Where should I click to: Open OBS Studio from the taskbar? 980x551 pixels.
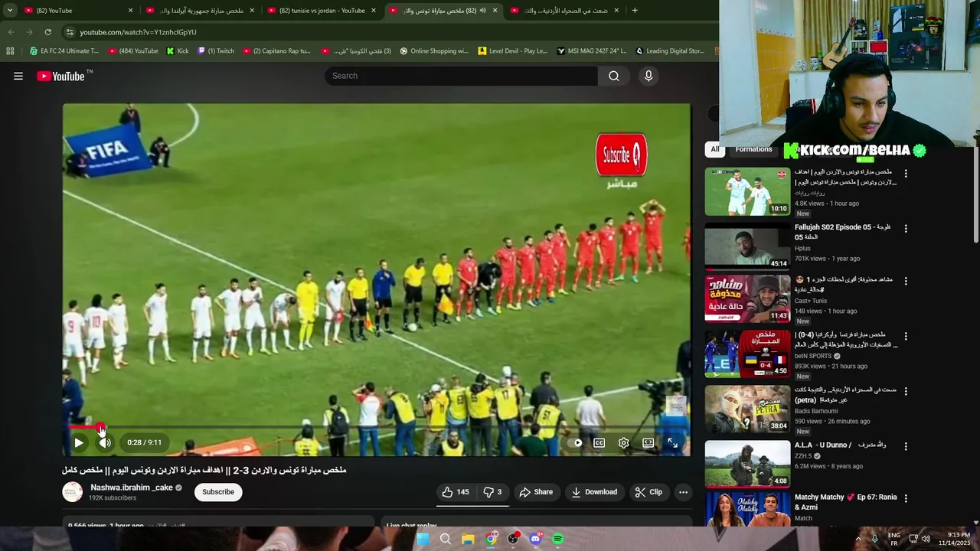(x=513, y=539)
